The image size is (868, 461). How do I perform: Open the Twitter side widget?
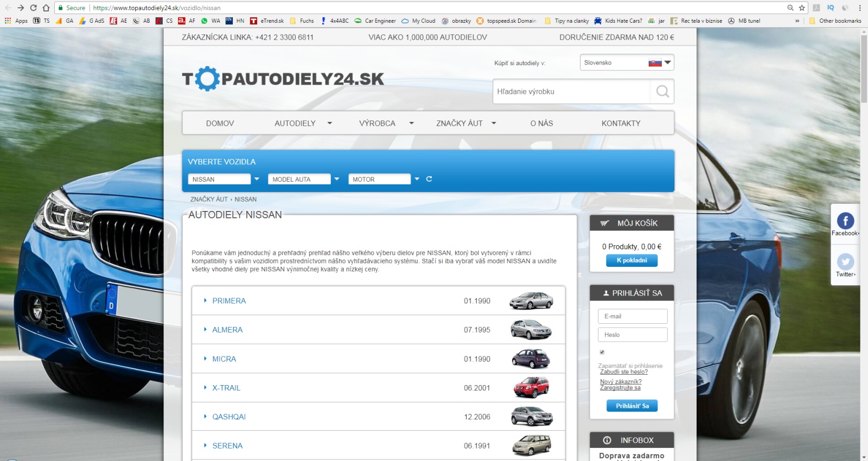click(x=845, y=265)
